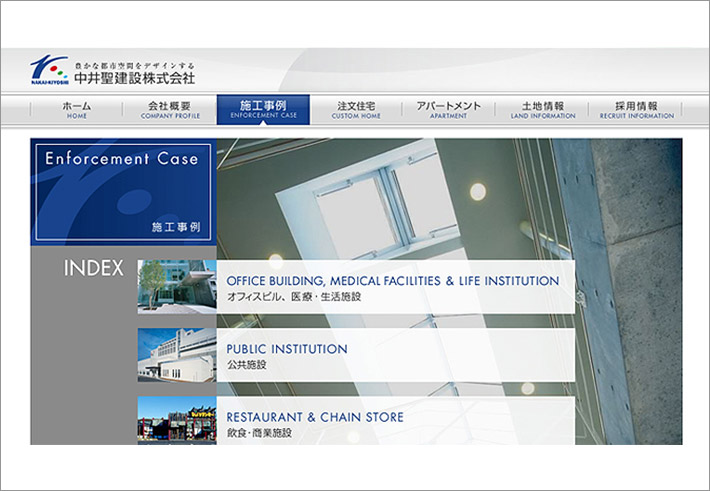The height and width of the screenshot is (491, 710).
Task: Open the 会社概要 Company Profile tab
Action: click(171, 110)
